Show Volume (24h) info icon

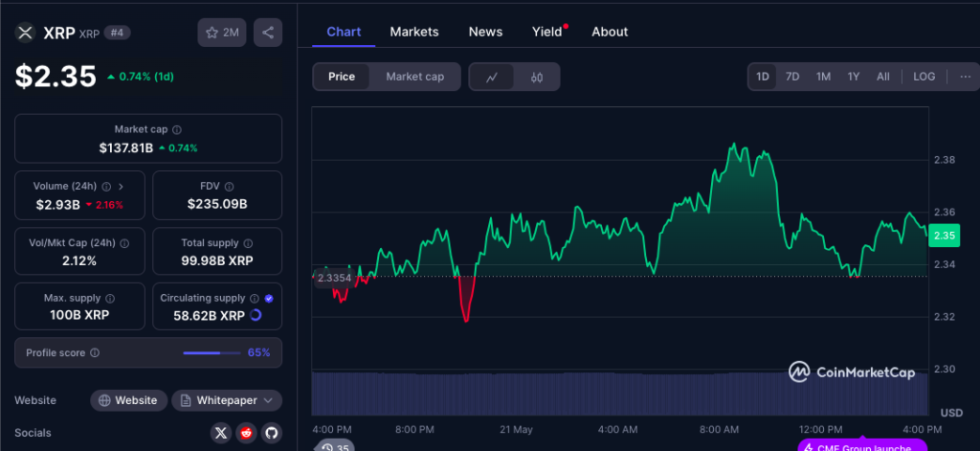tap(106, 187)
